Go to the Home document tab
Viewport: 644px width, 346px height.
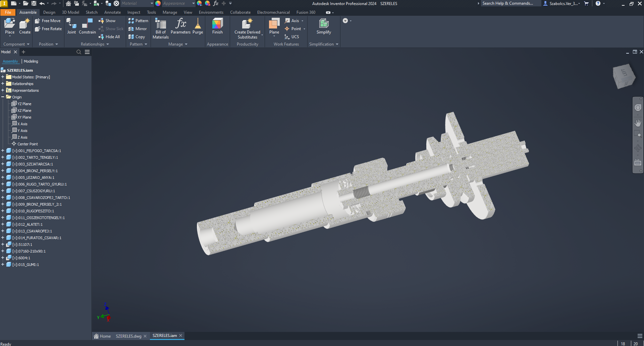(x=102, y=336)
